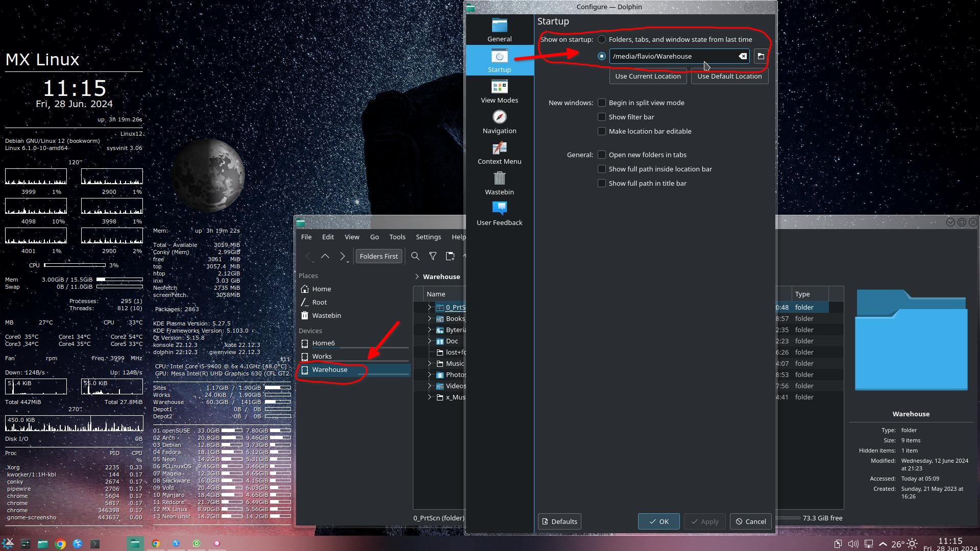This screenshot has height=551, width=980.
Task: Expand the Videos folder tree row
Action: [x=430, y=386]
